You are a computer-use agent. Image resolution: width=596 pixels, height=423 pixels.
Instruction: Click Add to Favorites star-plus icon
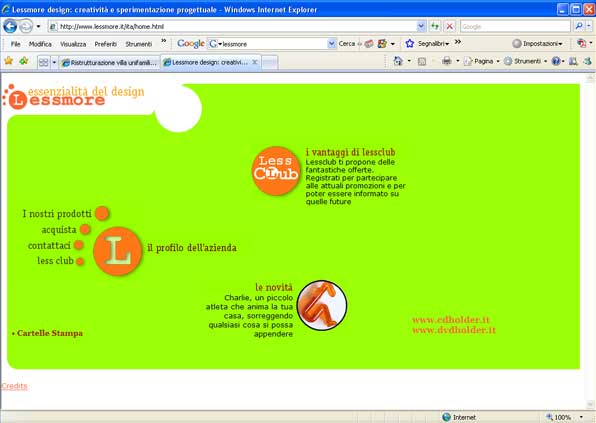point(24,61)
